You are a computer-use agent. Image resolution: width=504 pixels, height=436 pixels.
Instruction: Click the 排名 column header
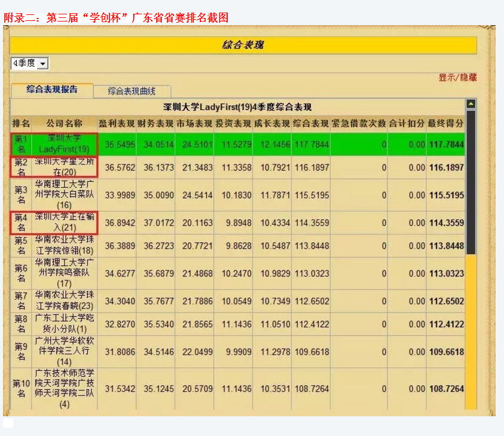(21, 123)
